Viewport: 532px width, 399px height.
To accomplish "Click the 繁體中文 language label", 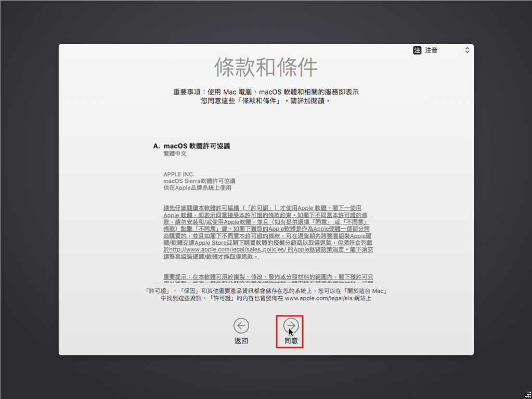I will [x=175, y=154].
